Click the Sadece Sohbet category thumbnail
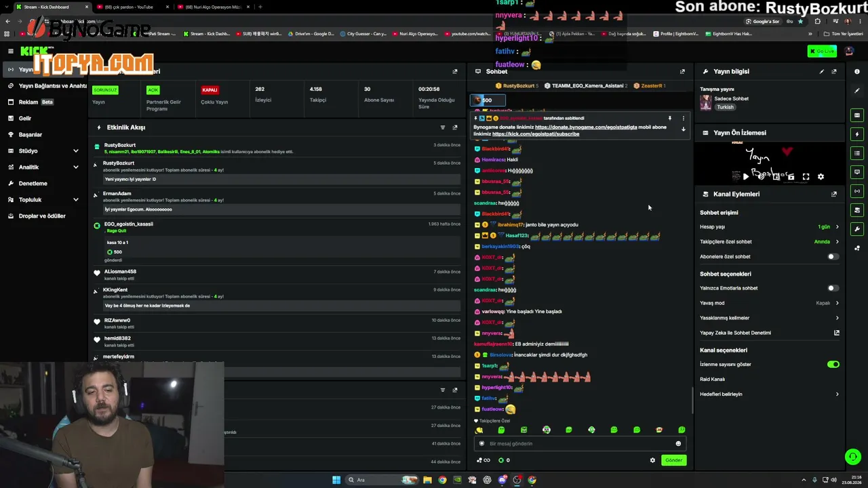Screen dimensions: 868x488 (x=706, y=102)
